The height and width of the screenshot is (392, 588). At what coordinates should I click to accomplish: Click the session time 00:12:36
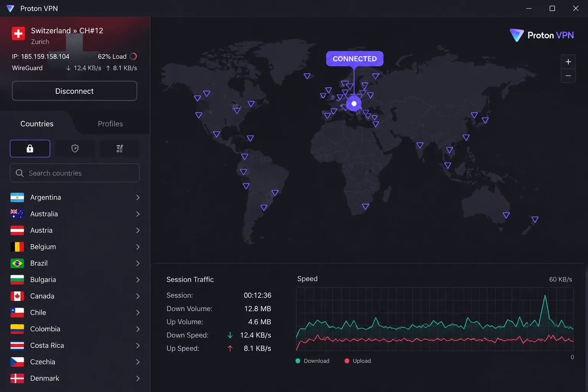258,296
